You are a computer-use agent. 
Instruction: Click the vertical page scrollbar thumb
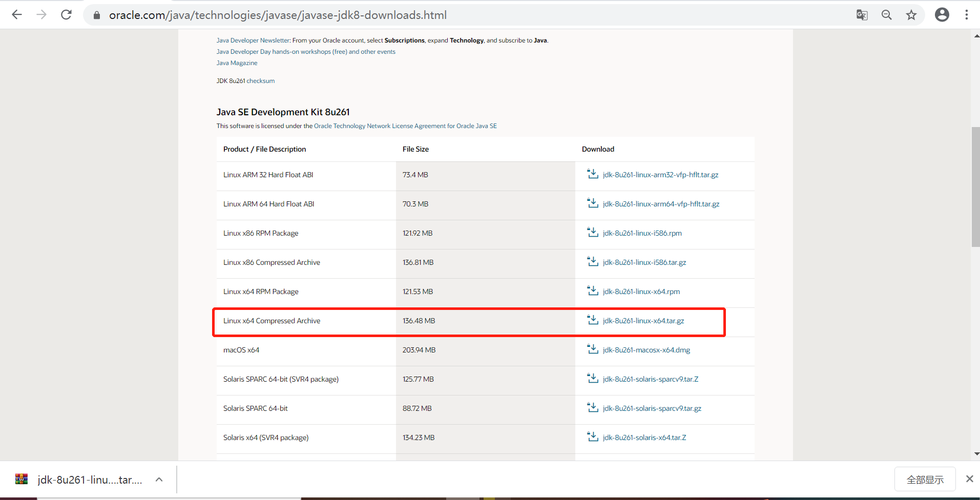tap(975, 187)
